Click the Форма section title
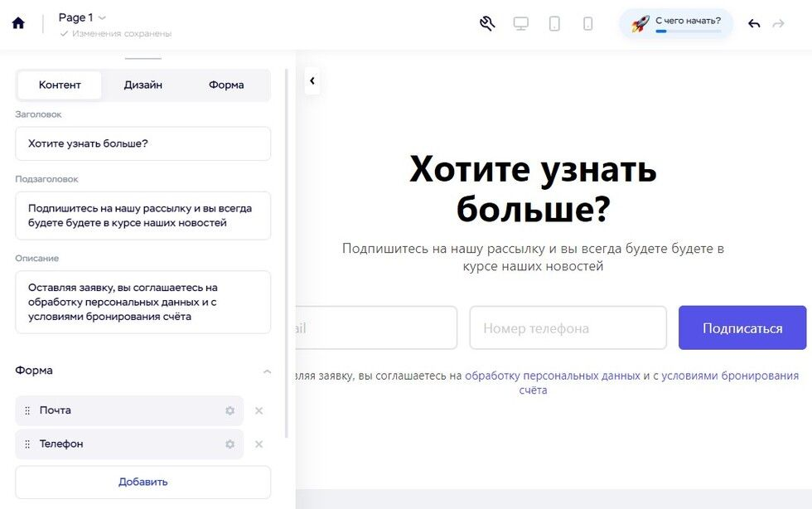The width and height of the screenshot is (812, 509). point(34,371)
